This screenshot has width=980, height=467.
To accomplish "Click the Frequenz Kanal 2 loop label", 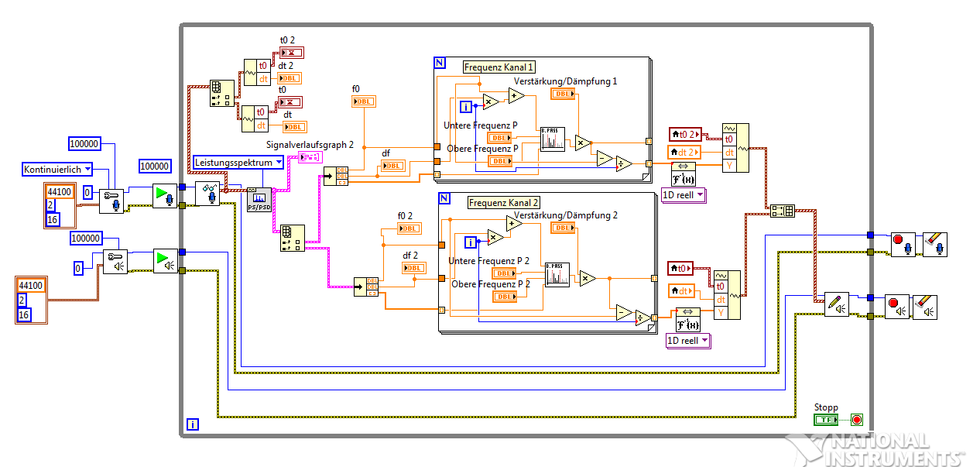I will pos(504,203).
